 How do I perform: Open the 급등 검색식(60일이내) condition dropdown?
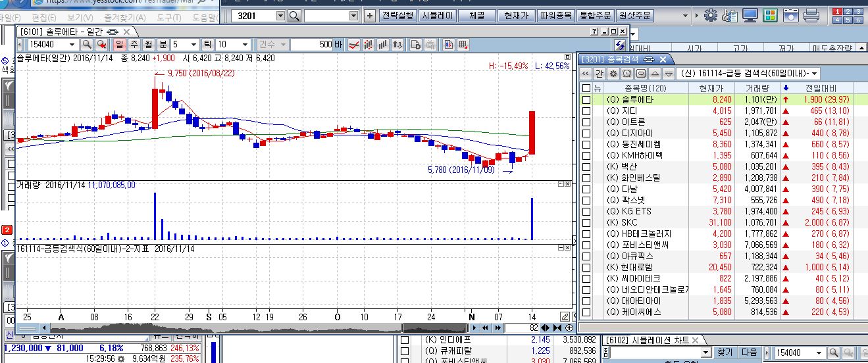pyautogui.click(x=815, y=74)
